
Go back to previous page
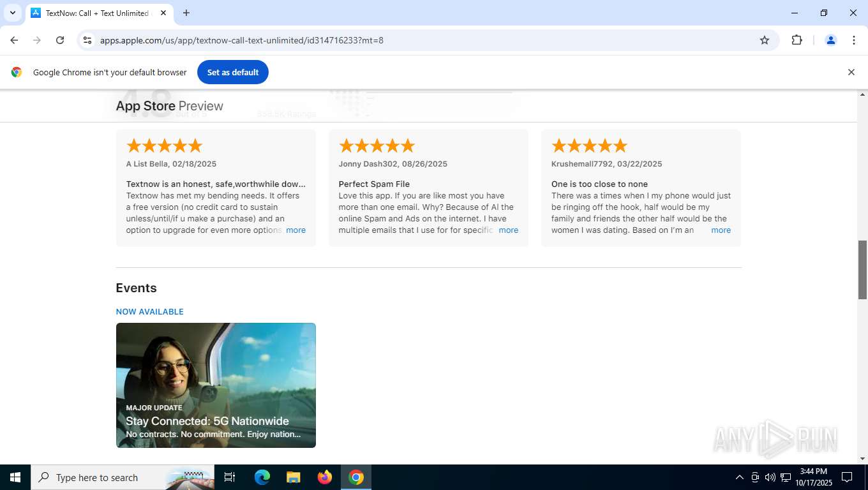[14, 40]
